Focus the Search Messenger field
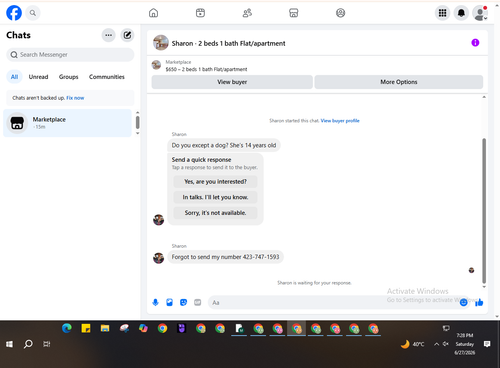 pos(70,55)
